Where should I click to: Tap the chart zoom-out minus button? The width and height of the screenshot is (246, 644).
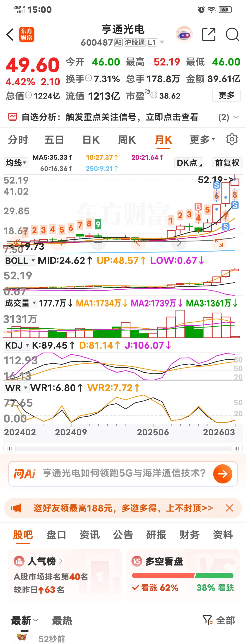tap(58, 242)
